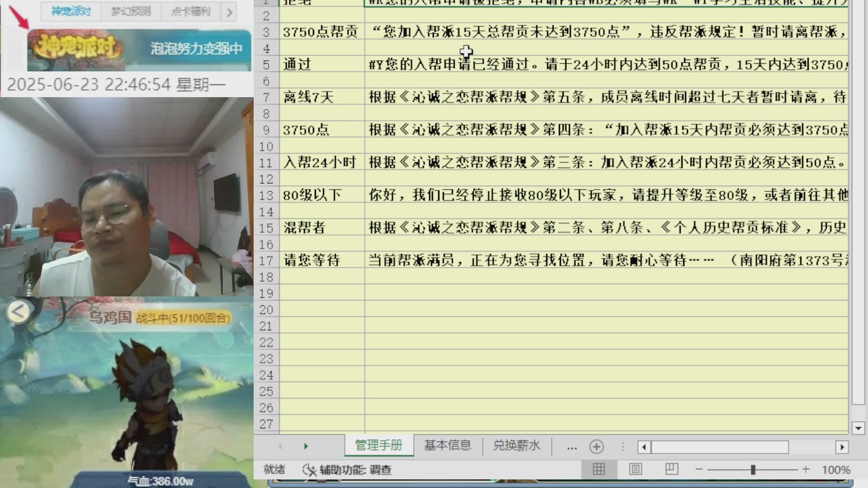Viewport: 868px width, 488px height.
Task: Select cell containing 通过
Action: [322, 64]
